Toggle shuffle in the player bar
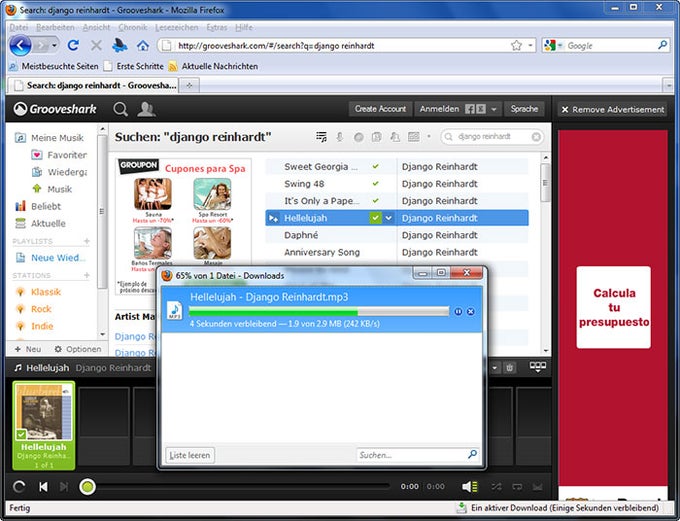The height and width of the screenshot is (521, 680). coord(497,487)
